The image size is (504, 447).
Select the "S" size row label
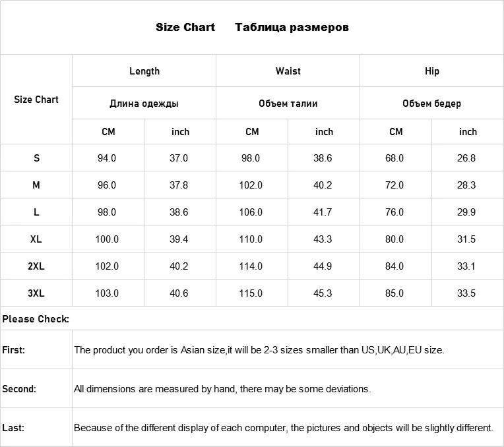coord(36,158)
